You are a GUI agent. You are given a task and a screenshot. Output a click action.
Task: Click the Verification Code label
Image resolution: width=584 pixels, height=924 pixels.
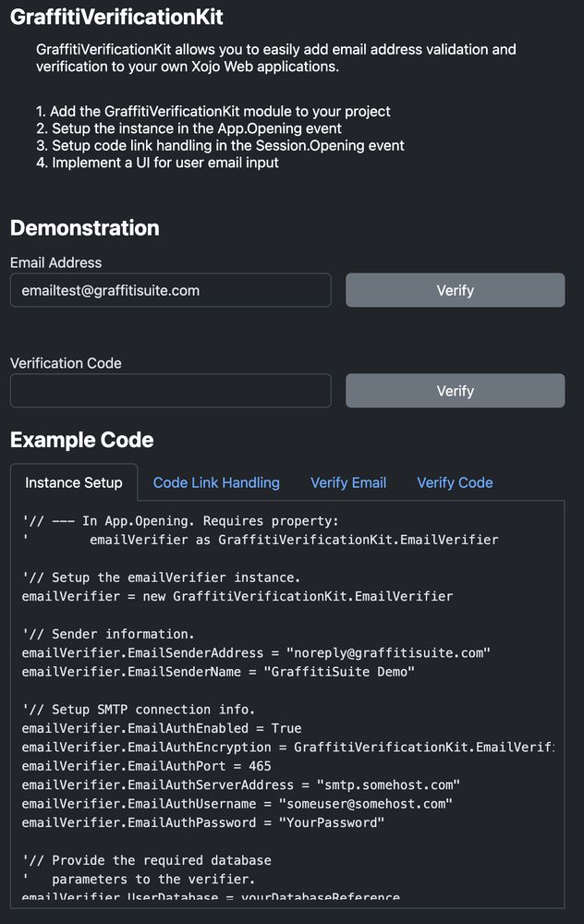point(66,363)
